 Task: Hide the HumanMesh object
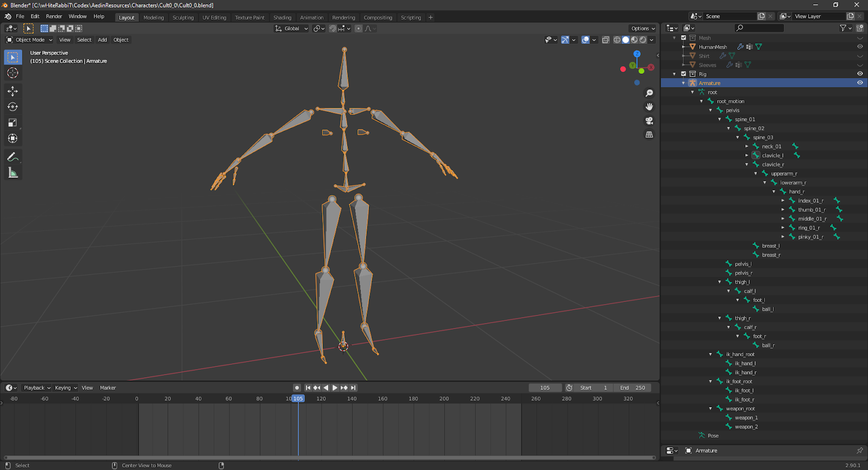tap(860, 47)
